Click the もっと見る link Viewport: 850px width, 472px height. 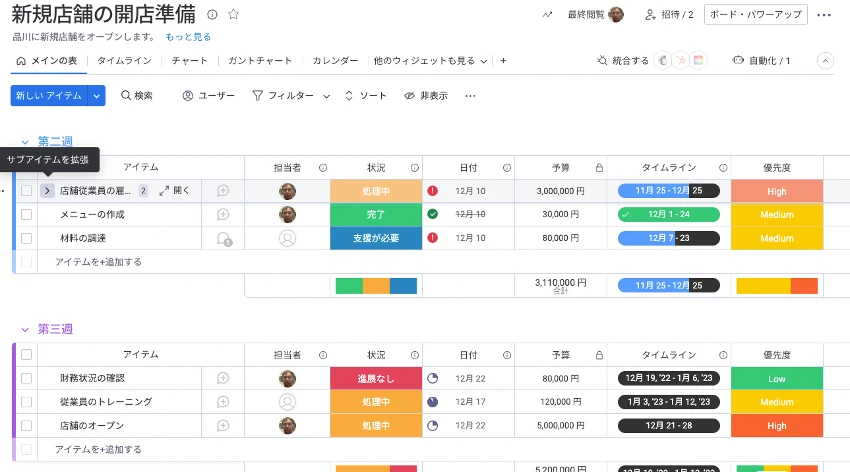point(188,37)
